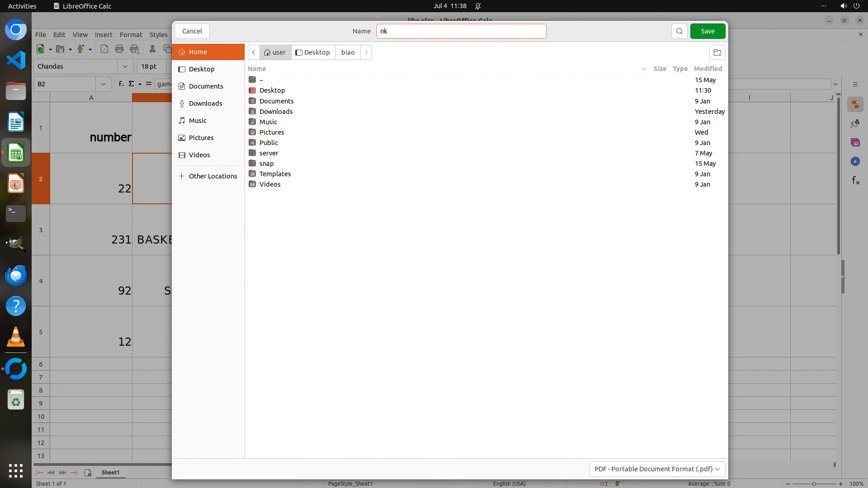Click the Print toolbar icon
The height and width of the screenshot is (488, 868).
[x=119, y=49]
